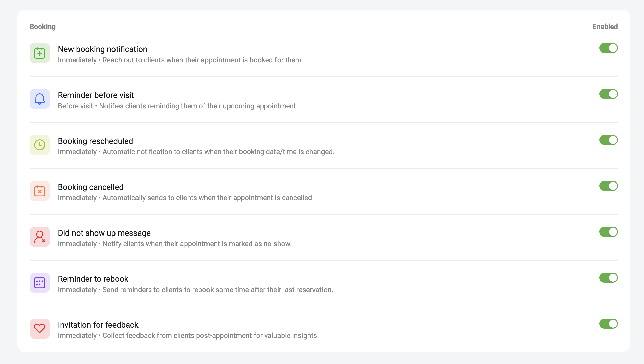Viewport: 644px width, 364px height.
Task: Switch off Booking cancelled notification
Action: [608, 186]
